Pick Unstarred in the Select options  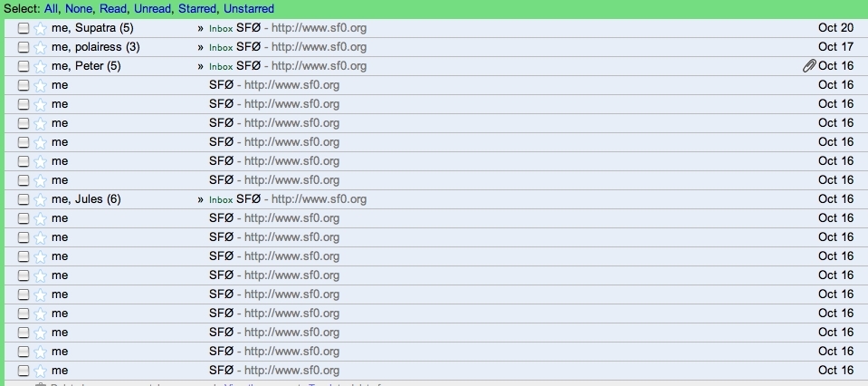[x=249, y=9]
